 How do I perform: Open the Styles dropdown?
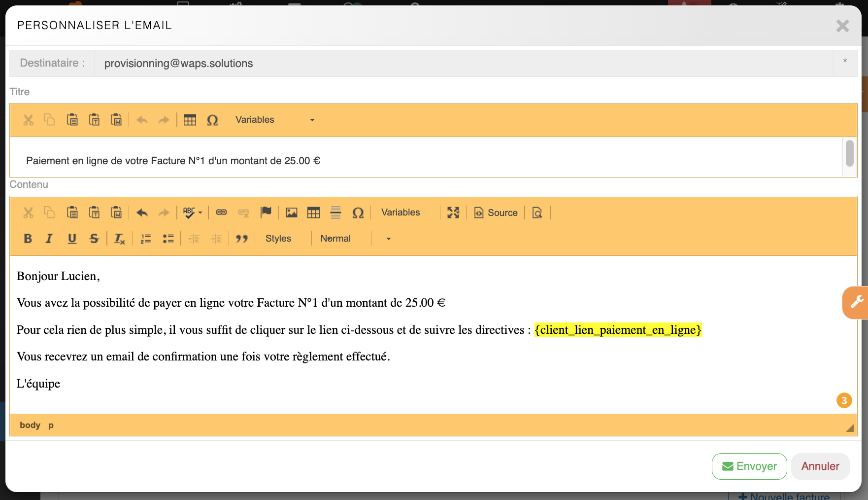tap(279, 239)
